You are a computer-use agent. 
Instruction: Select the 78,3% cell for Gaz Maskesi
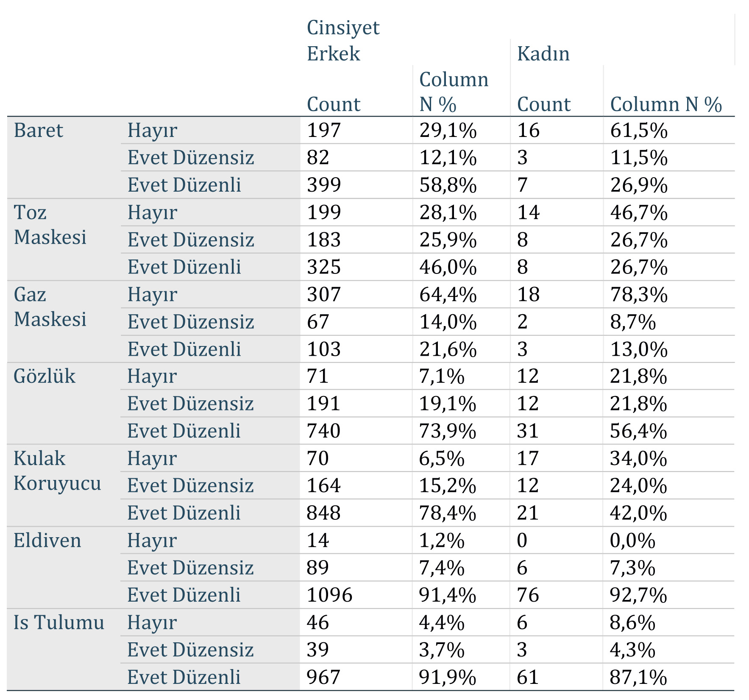tap(639, 294)
